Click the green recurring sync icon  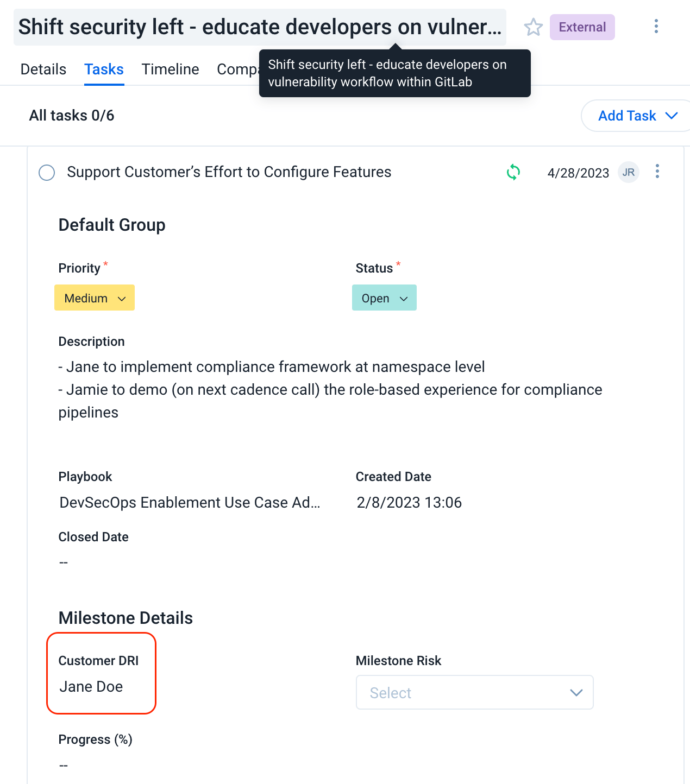coord(513,173)
